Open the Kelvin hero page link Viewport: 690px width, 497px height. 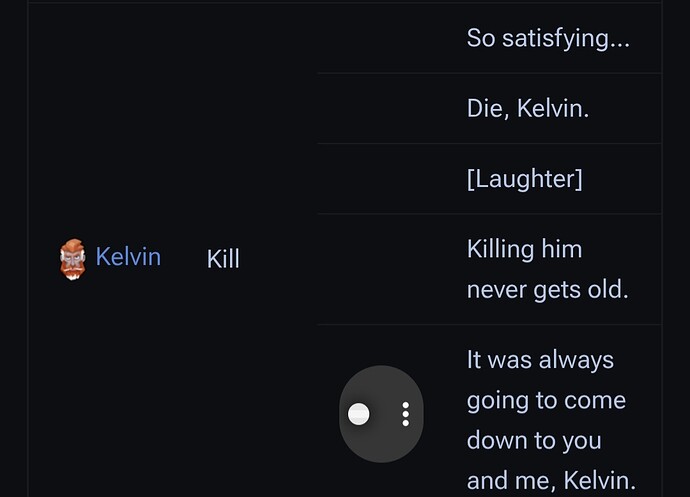[128, 257]
